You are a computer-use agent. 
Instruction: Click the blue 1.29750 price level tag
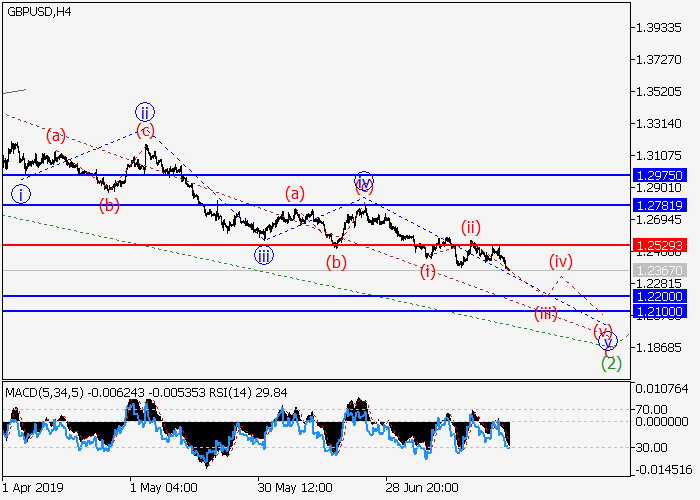pos(660,175)
